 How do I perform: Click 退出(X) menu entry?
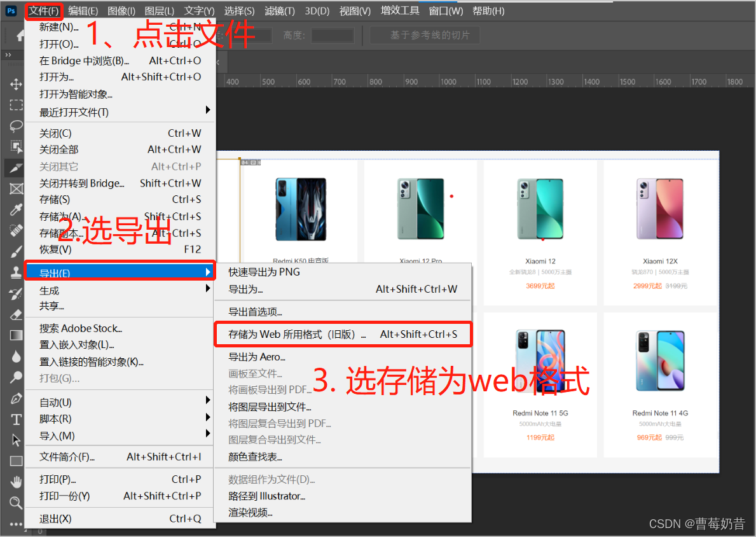click(120, 519)
